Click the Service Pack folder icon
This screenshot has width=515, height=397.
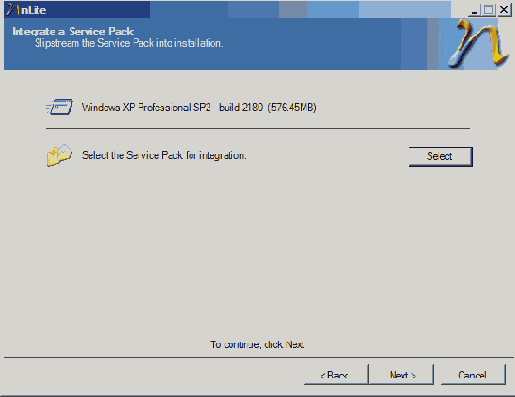(59, 155)
